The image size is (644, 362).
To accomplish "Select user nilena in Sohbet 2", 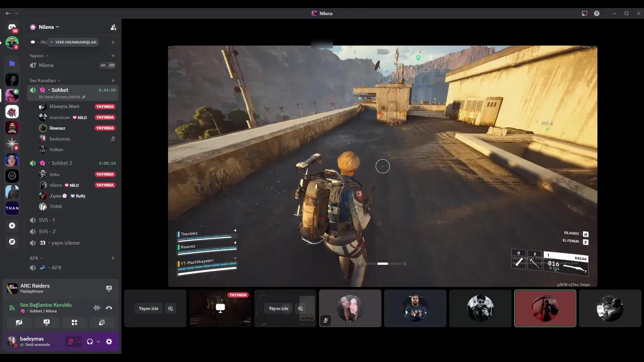I will pyautogui.click(x=77, y=185).
